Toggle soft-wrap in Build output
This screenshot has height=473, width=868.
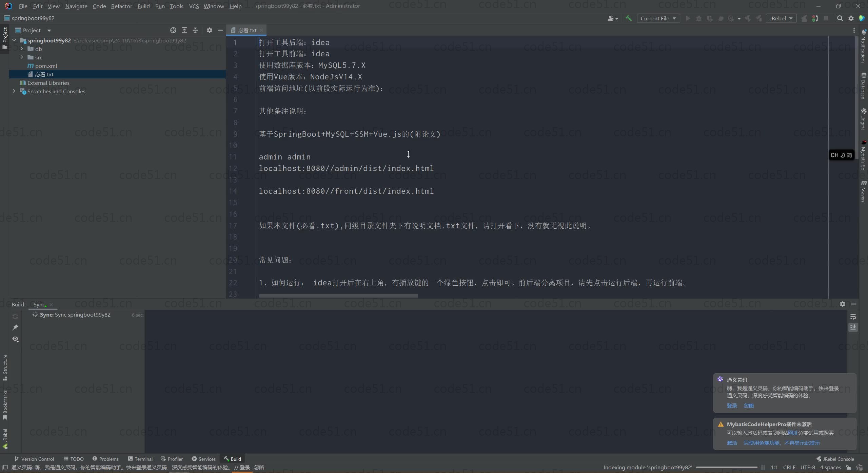point(853,317)
